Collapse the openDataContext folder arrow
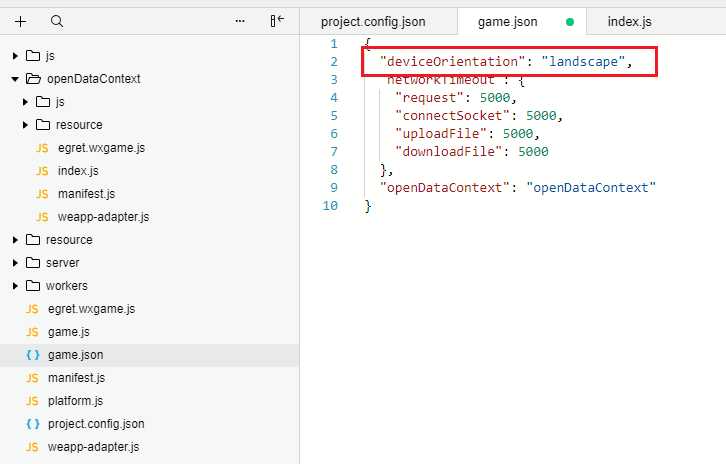The image size is (726, 464). [15, 79]
